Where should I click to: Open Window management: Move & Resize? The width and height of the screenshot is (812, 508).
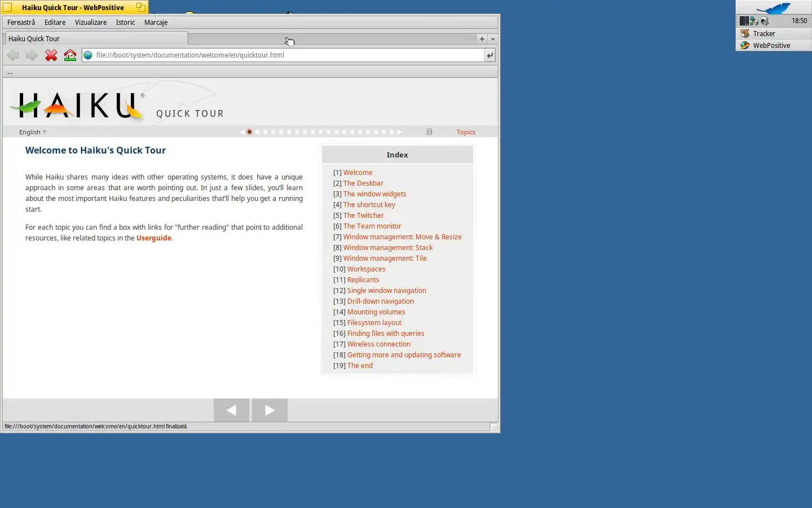(x=402, y=237)
